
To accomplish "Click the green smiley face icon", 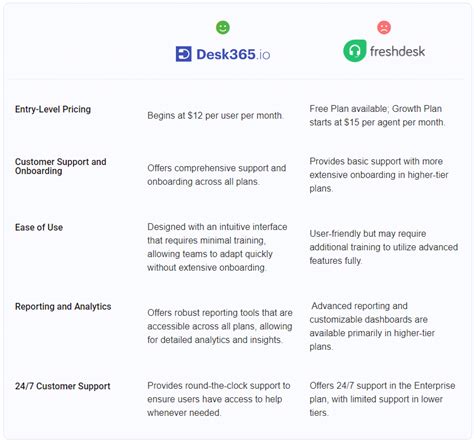I will (223, 27).
